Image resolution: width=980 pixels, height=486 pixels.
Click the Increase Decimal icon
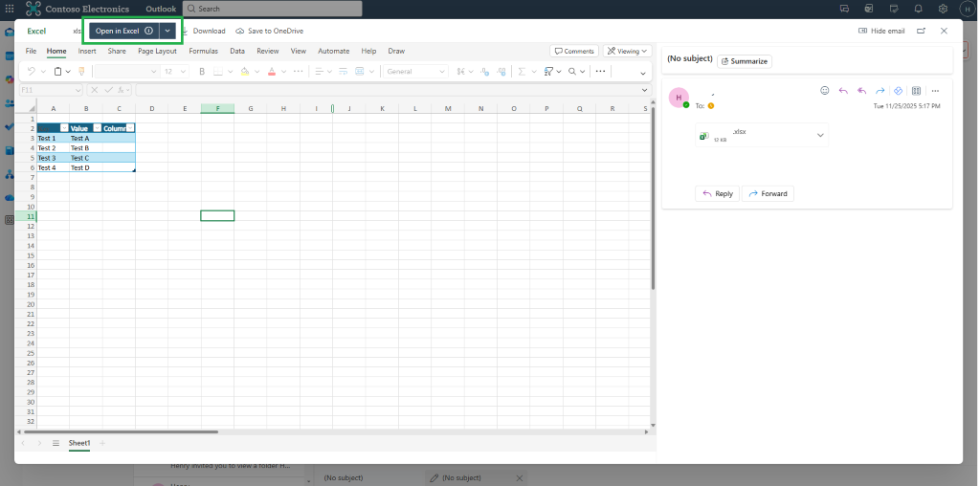click(x=485, y=72)
